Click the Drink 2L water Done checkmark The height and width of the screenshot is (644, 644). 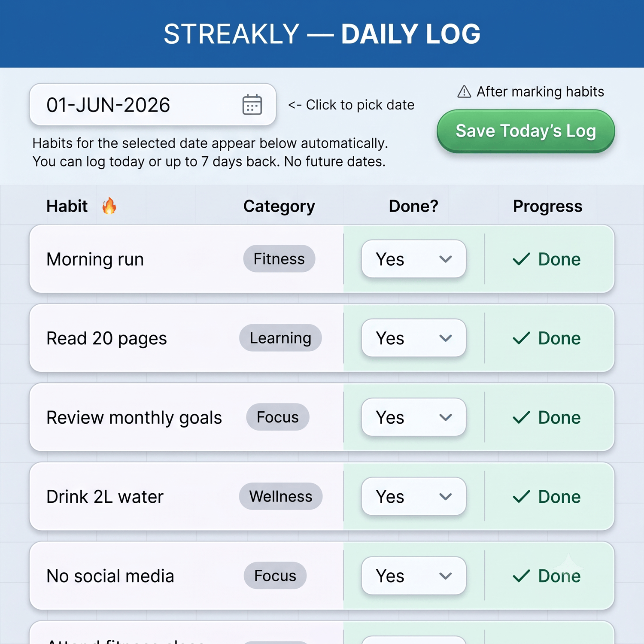click(x=521, y=497)
